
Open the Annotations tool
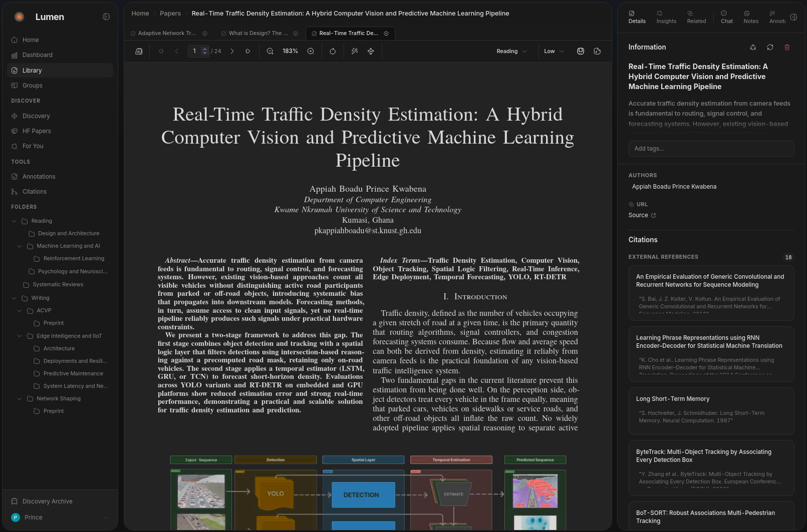(60, 177)
